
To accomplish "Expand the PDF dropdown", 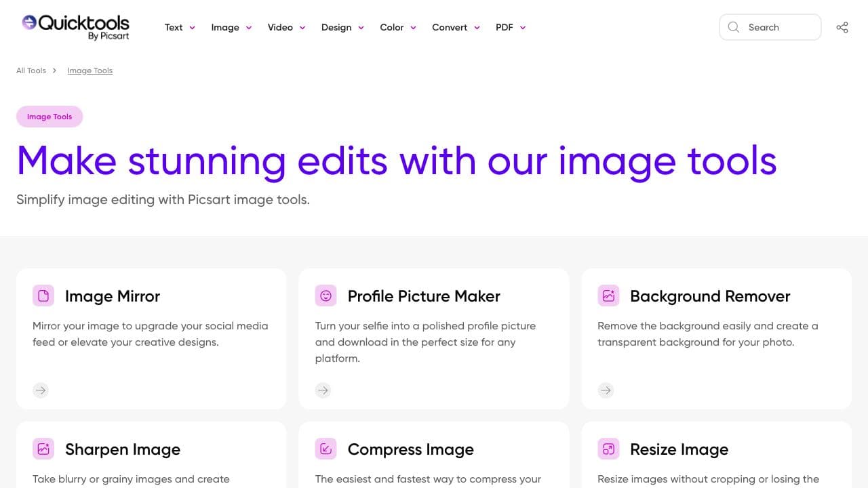I will pos(511,27).
